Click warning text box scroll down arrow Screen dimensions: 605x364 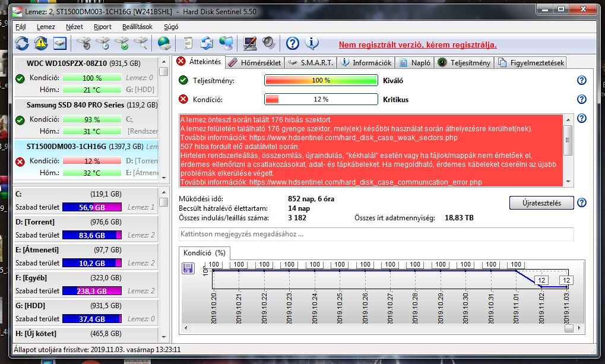coord(568,182)
